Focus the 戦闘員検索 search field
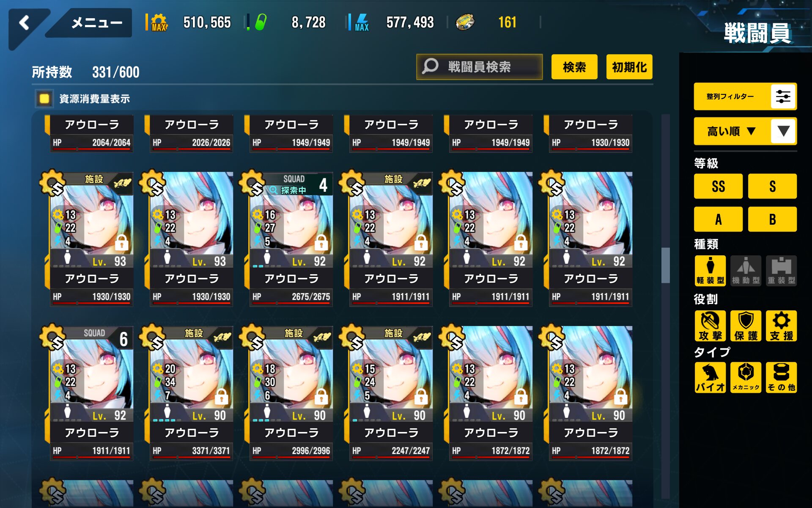Viewport: 812px width, 508px height. [x=480, y=67]
